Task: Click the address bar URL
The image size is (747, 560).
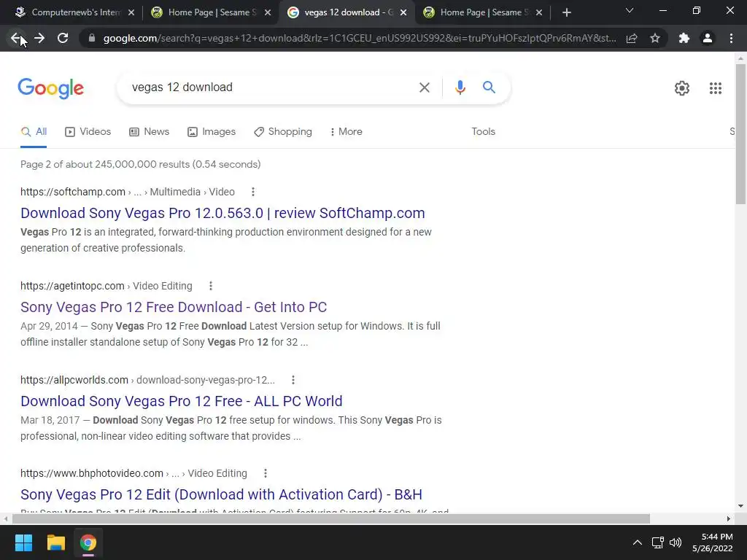Action: click(359, 38)
